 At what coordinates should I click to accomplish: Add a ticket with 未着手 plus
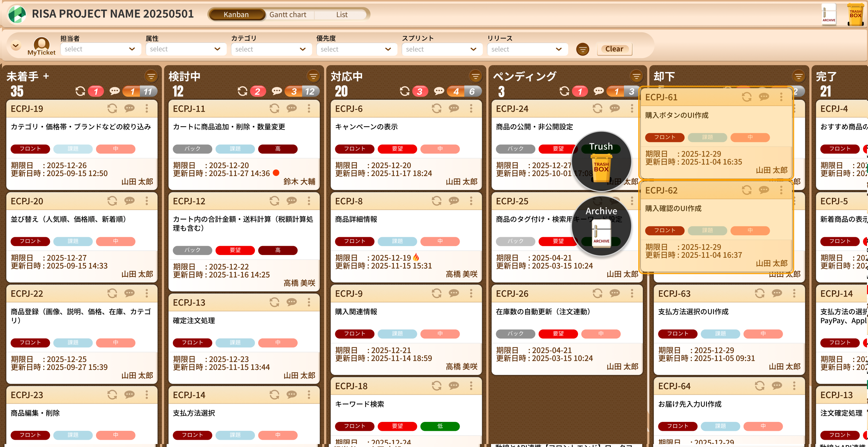(46, 76)
